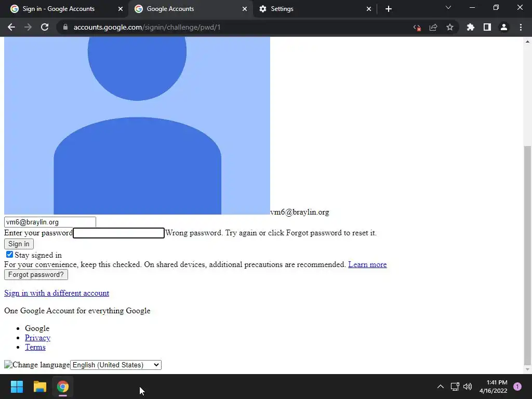Click the Change language broken image icon
The image size is (532, 399).
[x=8, y=365]
